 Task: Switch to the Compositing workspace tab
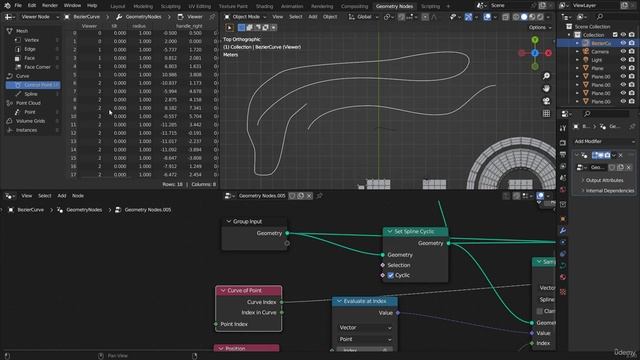354,6
